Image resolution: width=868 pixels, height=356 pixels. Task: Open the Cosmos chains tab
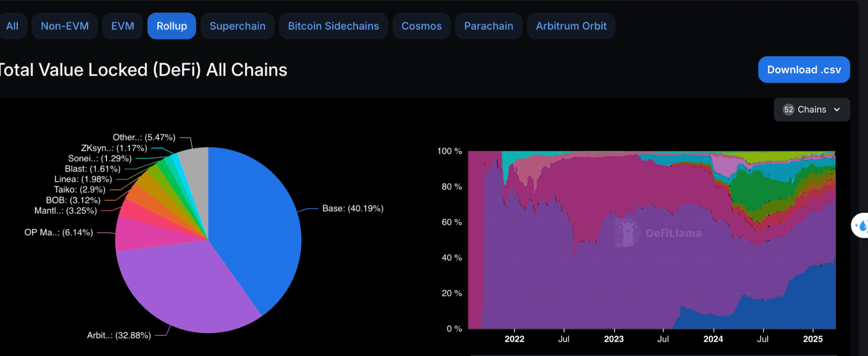[x=421, y=26]
